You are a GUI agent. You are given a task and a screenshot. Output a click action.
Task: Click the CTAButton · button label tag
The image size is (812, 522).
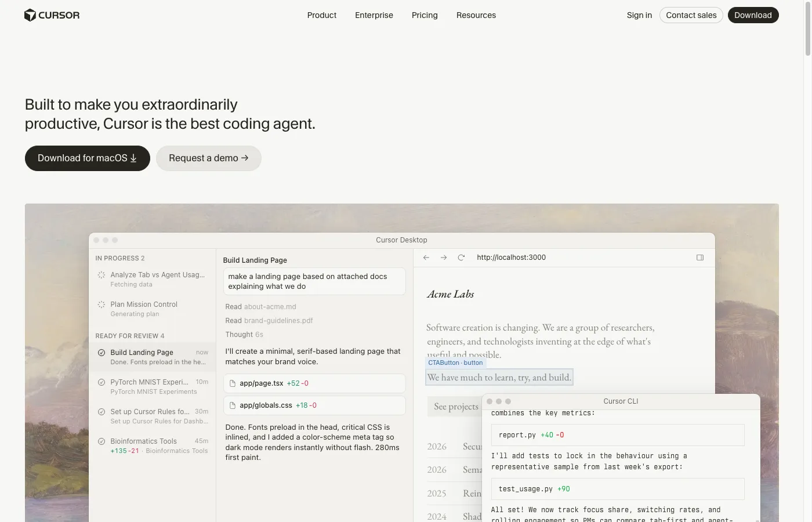[x=455, y=362]
